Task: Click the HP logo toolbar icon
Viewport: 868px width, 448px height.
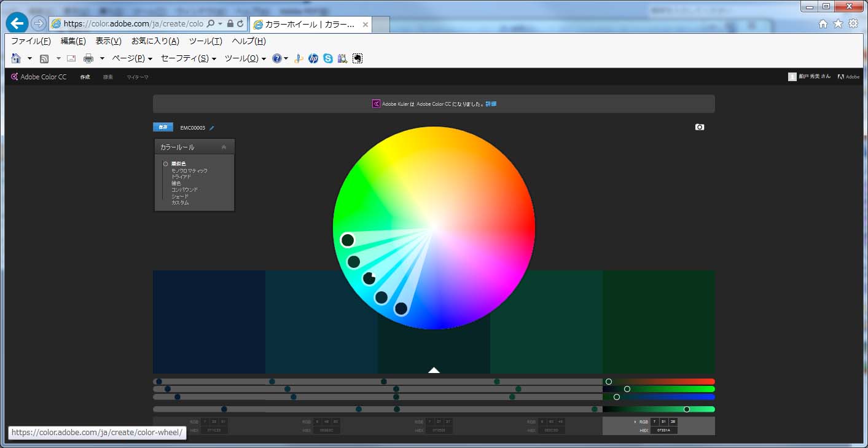Action: (313, 58)
